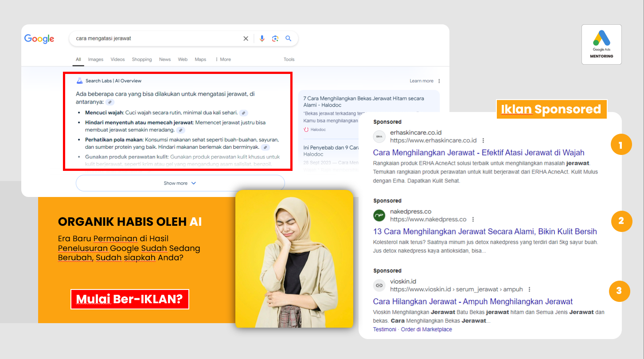Viewport: 644px width, 359px height.
Task: Open the Tools options
Action: (289, 59)
